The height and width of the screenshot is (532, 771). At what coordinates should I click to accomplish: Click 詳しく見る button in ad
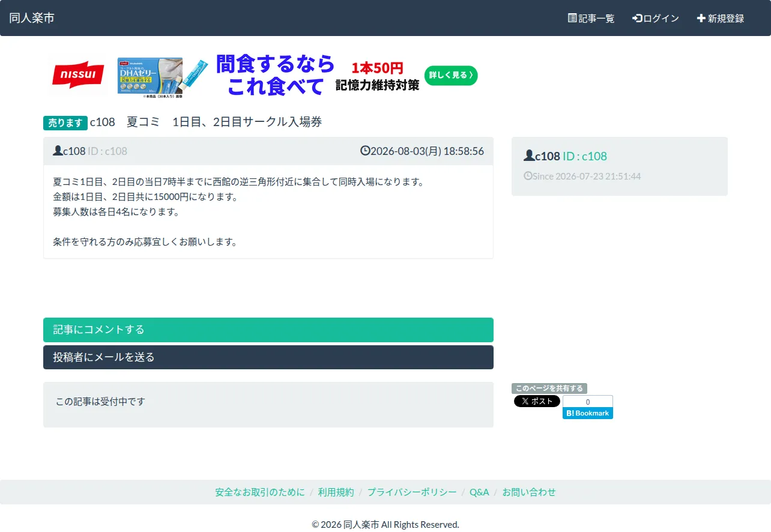[x=451, y=75]
